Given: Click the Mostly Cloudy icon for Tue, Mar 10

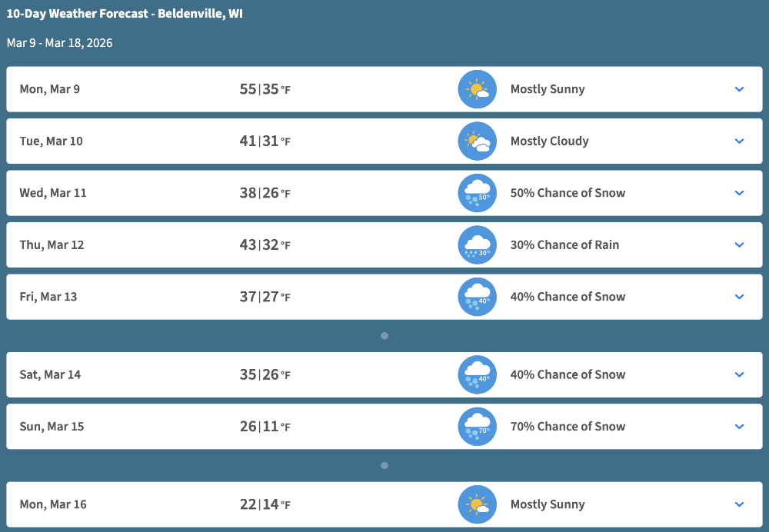Looking at the screenshot, I should coord(477,141).
